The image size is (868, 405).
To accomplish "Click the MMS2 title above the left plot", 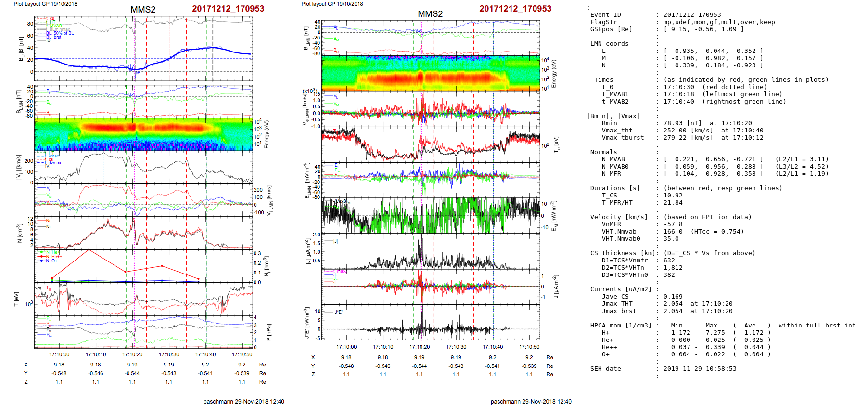I will tap(143, 10).
